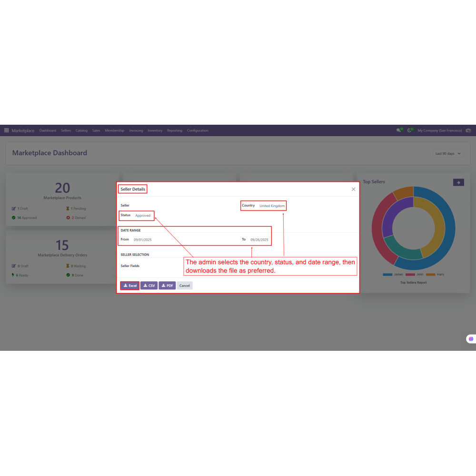Open the Sellers menu
This screenshot has width=476, height=476.
[x=66, y=130]
